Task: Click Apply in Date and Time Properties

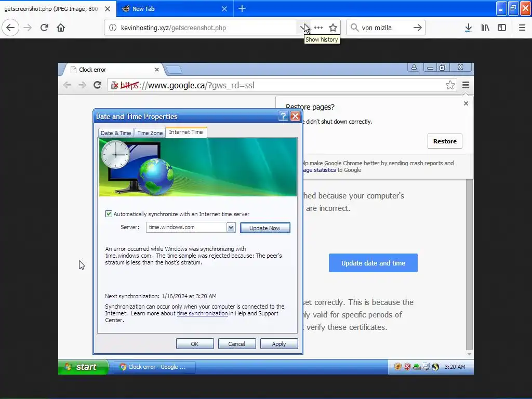Action: [279, 344]
